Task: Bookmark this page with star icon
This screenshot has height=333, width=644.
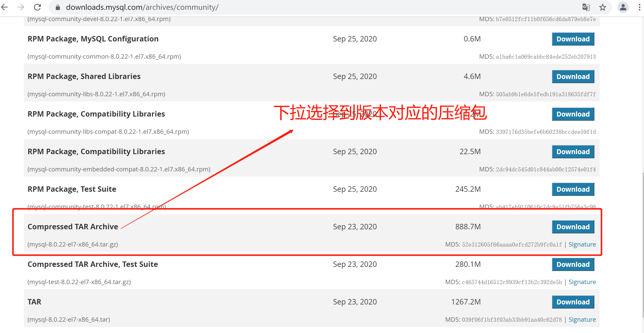Action: (x=603, y=7)
